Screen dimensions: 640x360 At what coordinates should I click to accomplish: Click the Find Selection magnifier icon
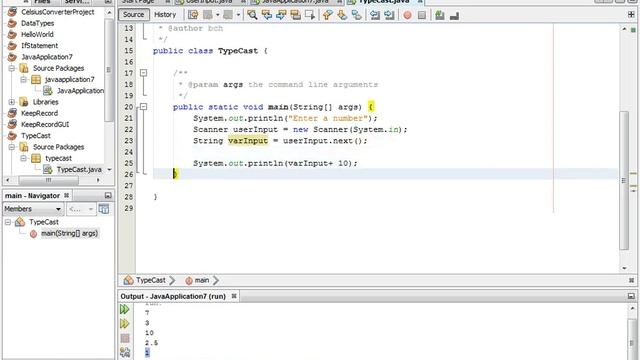(252, 15)
